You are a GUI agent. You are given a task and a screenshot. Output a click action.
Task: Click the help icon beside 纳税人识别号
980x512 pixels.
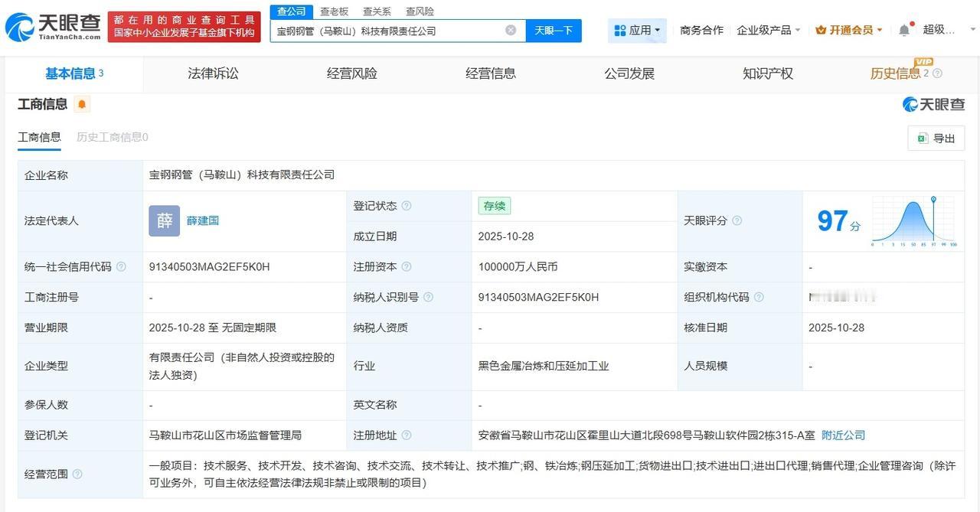click(x=428, y=297)
